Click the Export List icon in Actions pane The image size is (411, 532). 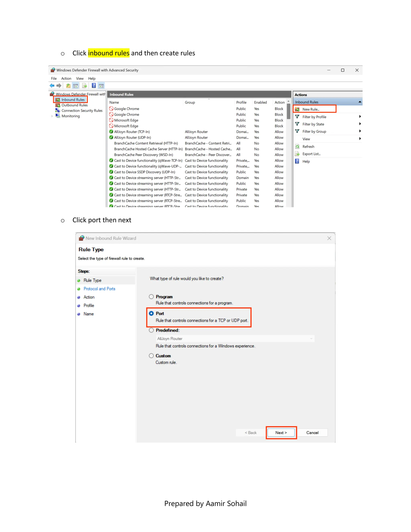[297, 154]
